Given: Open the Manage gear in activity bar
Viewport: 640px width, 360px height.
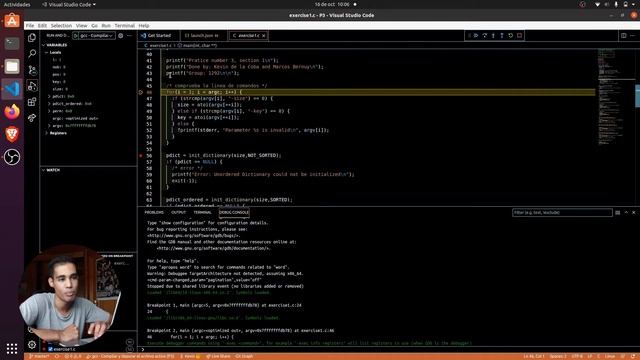Looking at the screenshot, I should click(32, 345).
